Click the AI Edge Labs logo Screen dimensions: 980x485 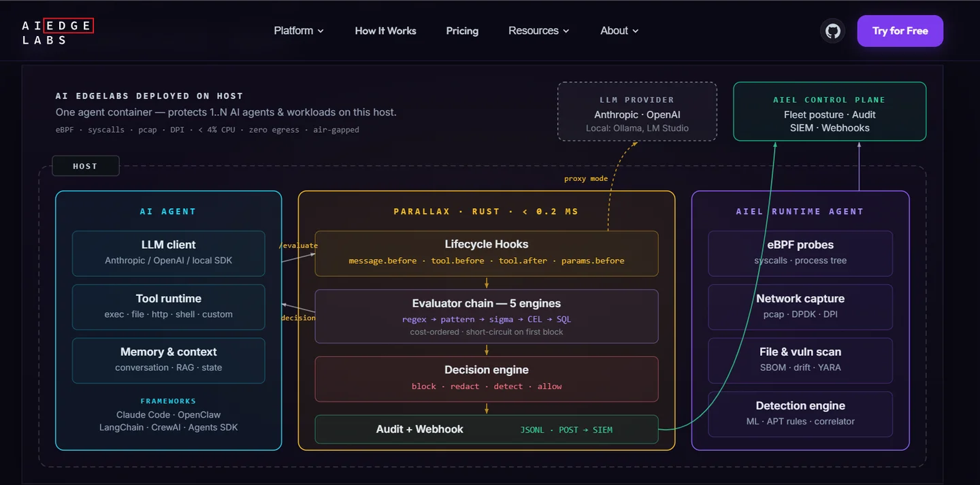point(57,32)
